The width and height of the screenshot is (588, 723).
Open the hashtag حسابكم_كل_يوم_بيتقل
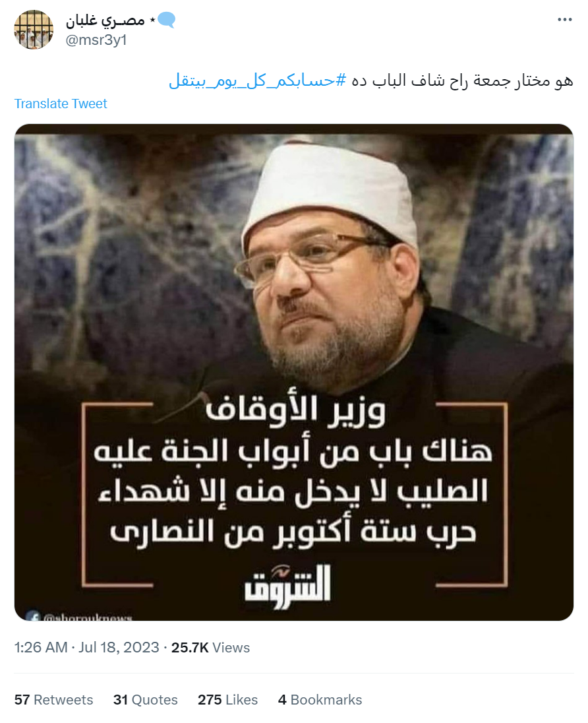tap(257, 80)
